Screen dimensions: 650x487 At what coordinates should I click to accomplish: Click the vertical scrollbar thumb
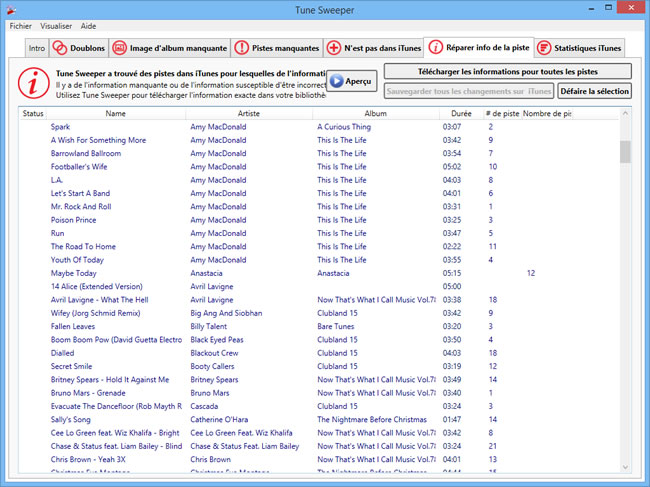tap(625, 152)
